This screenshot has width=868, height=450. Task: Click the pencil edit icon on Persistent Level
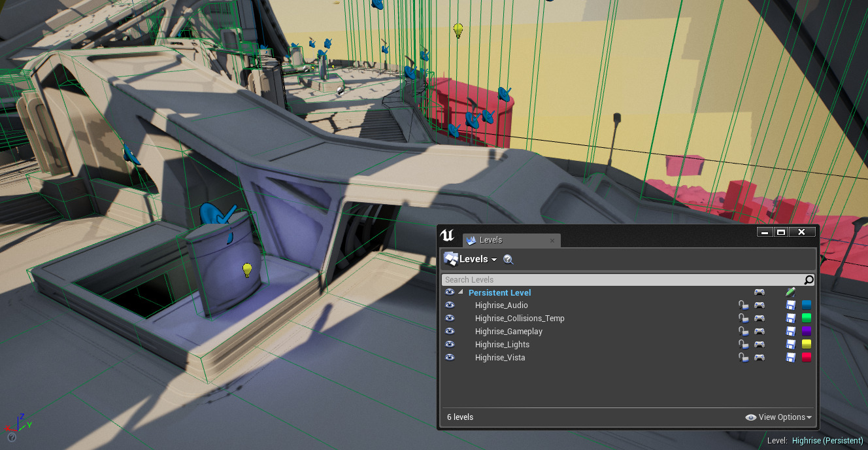click(790, 292)
